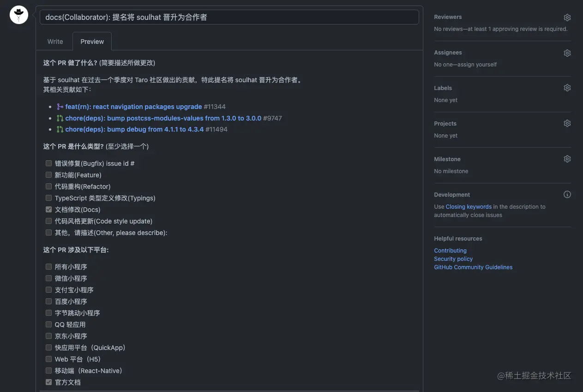The image size is (583, 392).
Task: Click PR icon beside postcss-modules-values link
Action: pos(60,118)
